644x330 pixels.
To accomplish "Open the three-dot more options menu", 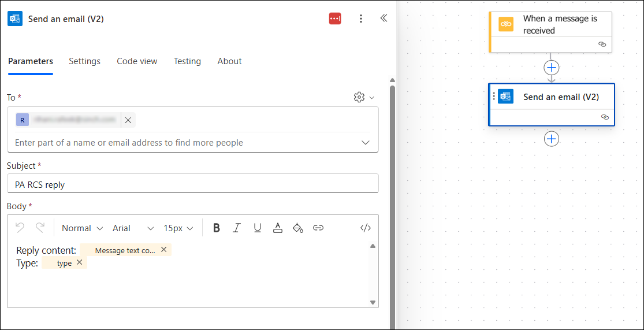I will [360, 18].
